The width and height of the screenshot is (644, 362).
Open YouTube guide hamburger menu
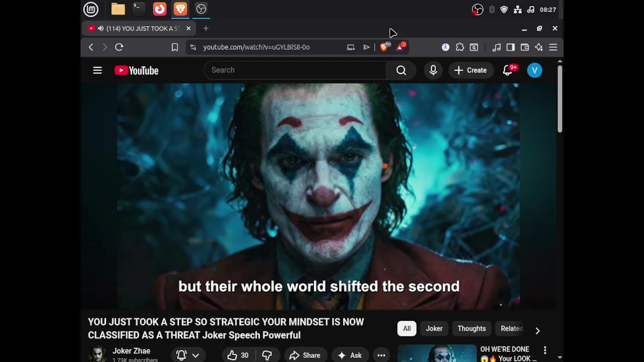point(98,70)
